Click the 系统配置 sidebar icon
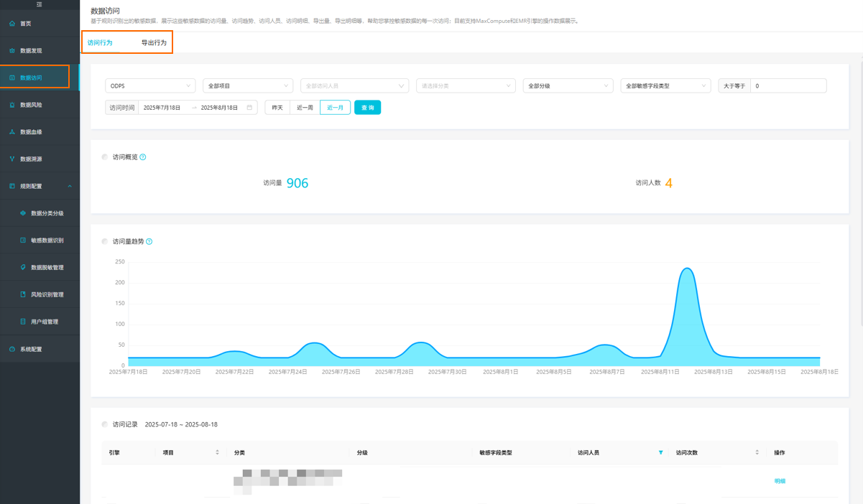The image size is (863, 504). coord(12,349)
